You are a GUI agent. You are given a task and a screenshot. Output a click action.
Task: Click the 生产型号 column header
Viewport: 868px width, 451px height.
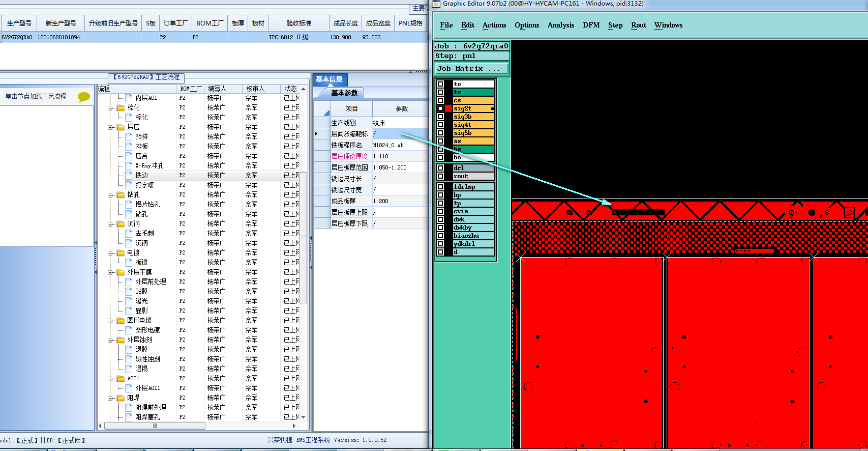click(19, 23)
